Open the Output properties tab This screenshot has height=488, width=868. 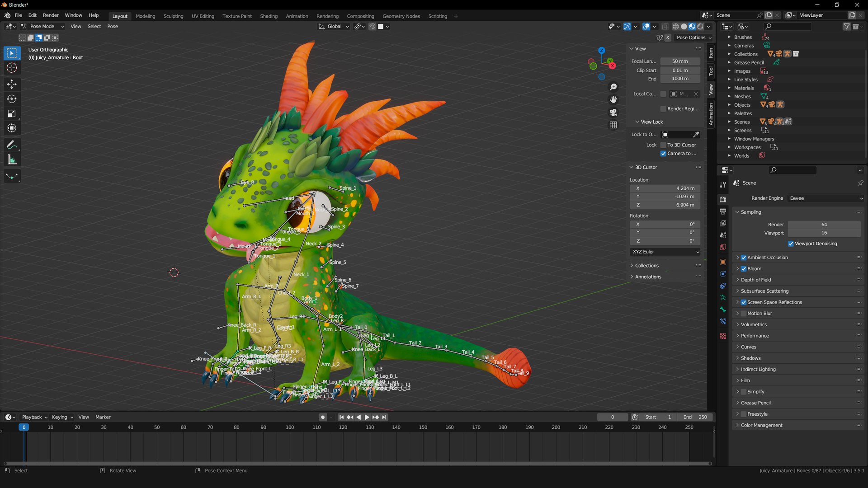coord(723,211)
